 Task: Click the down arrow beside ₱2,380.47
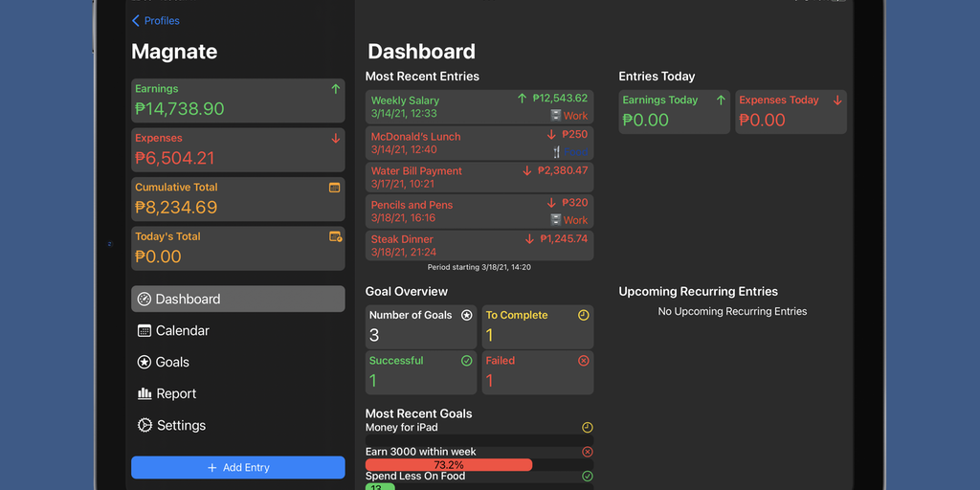527,170
